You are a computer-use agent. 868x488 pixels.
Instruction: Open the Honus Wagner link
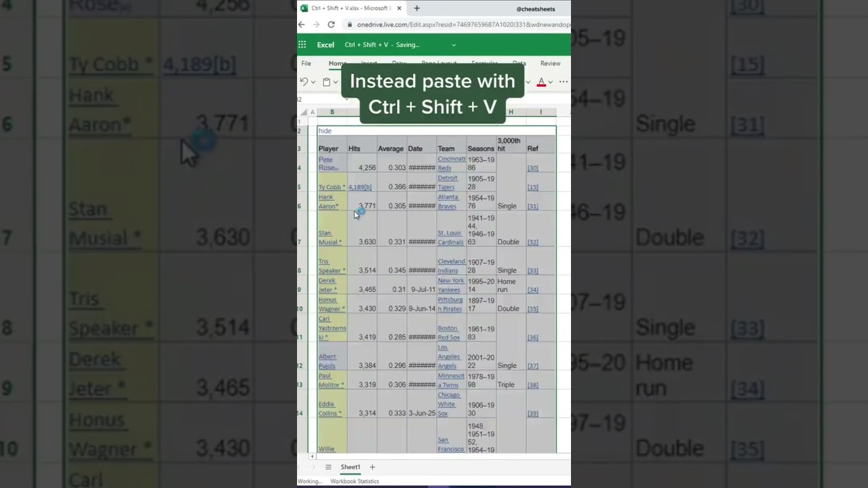332,304
